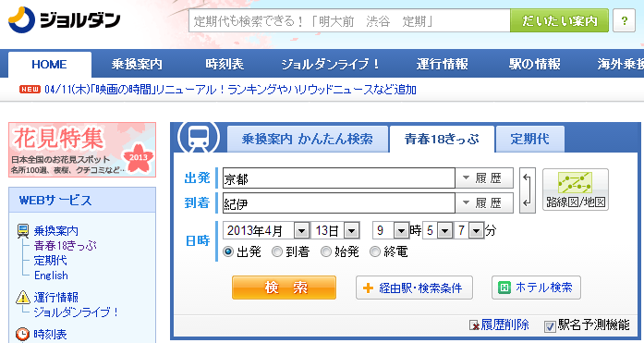Viewport: 644px width, 343px height.
Task: Select the 出発 radio button
Action: pyautogui.click(x=228, y=251)
